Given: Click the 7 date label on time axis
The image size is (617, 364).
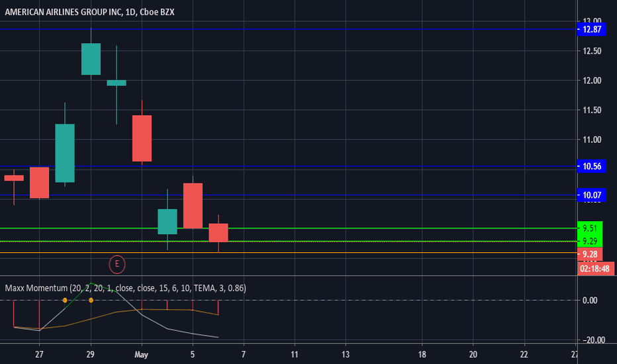Looking at the screenshot, I should coord(244,354).
